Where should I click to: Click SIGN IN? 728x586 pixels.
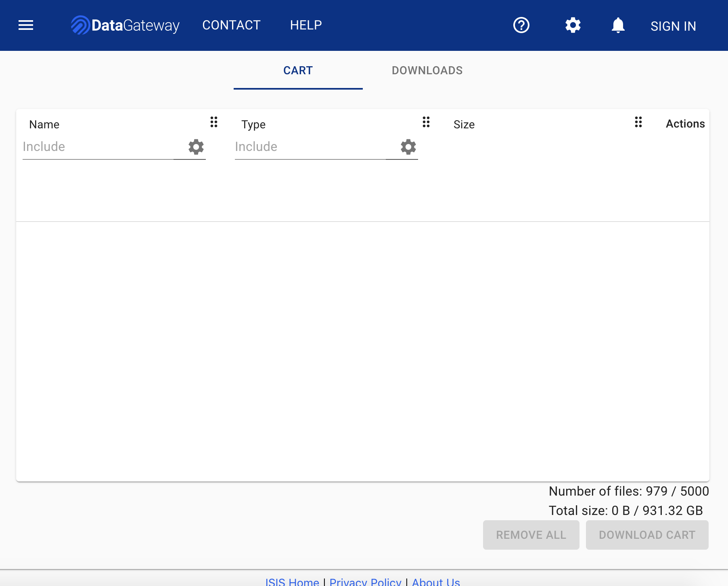pos(673,26)
